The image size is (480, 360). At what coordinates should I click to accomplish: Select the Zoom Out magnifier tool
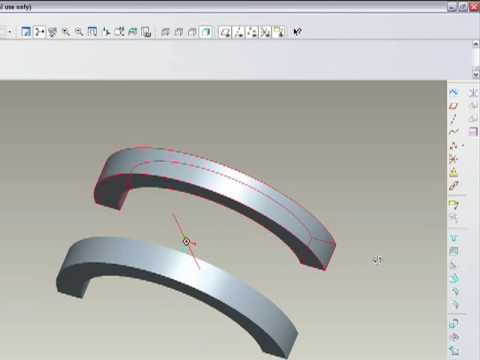click(79, 32)
